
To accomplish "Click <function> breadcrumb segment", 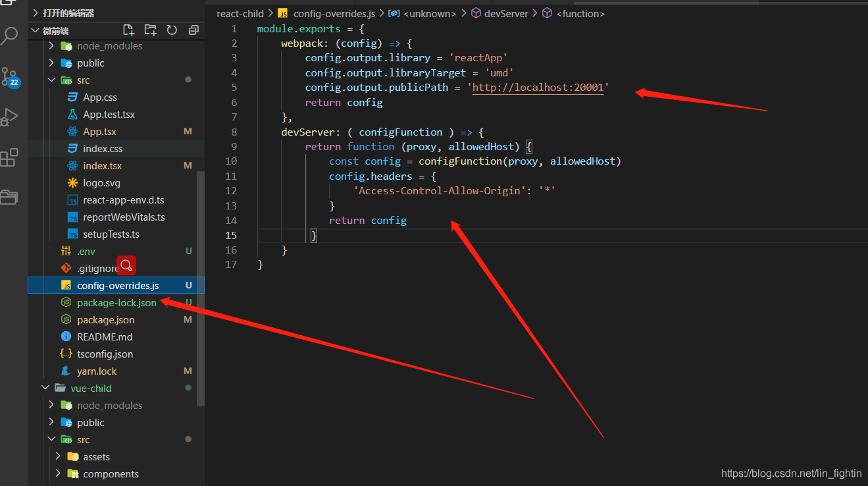I will point(580,13).
